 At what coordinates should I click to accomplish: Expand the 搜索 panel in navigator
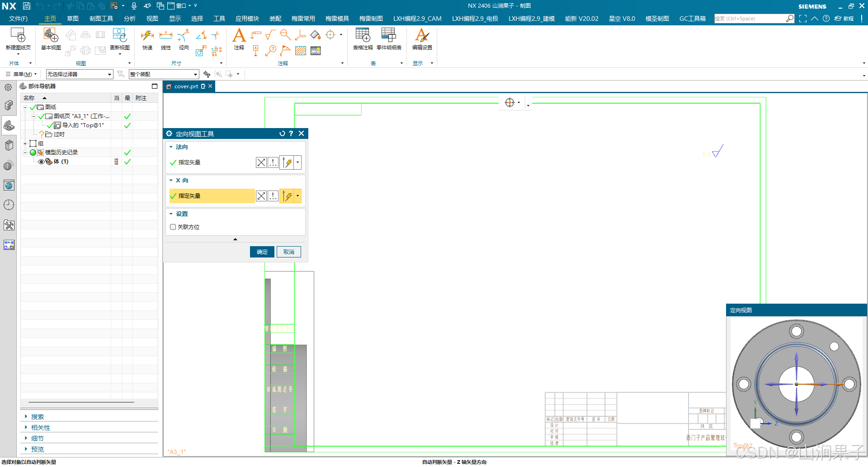coord(26,417)
